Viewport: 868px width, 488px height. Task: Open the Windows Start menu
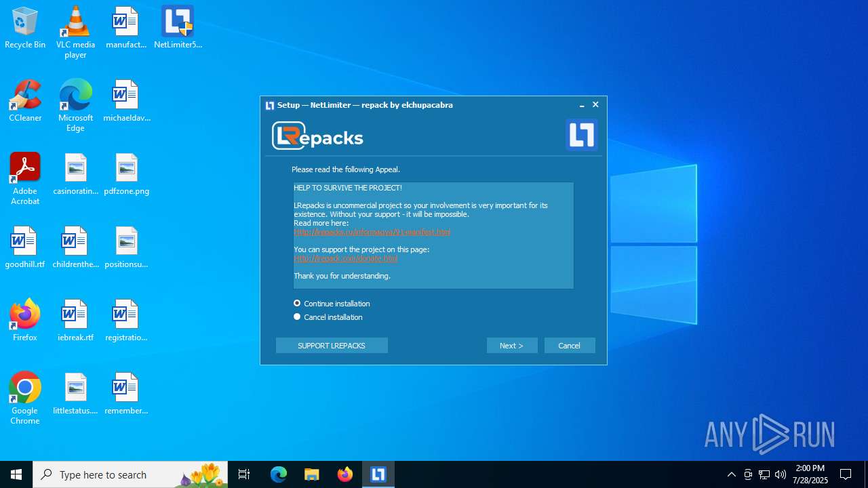(16, 474)
